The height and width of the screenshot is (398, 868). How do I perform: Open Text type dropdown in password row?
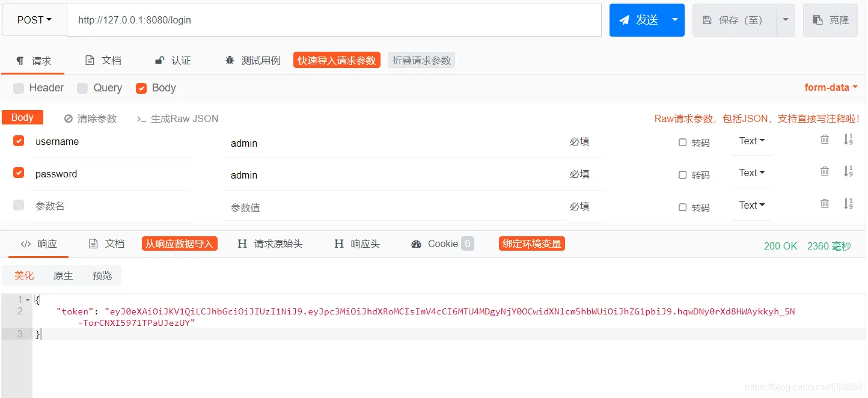click(x=751, y=173)
